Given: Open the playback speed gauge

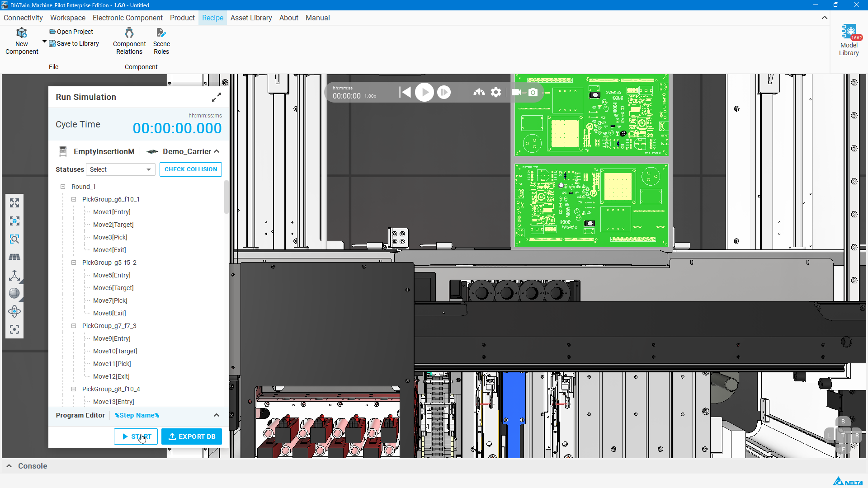Looking at the screenshot, I should coord(479,92).
